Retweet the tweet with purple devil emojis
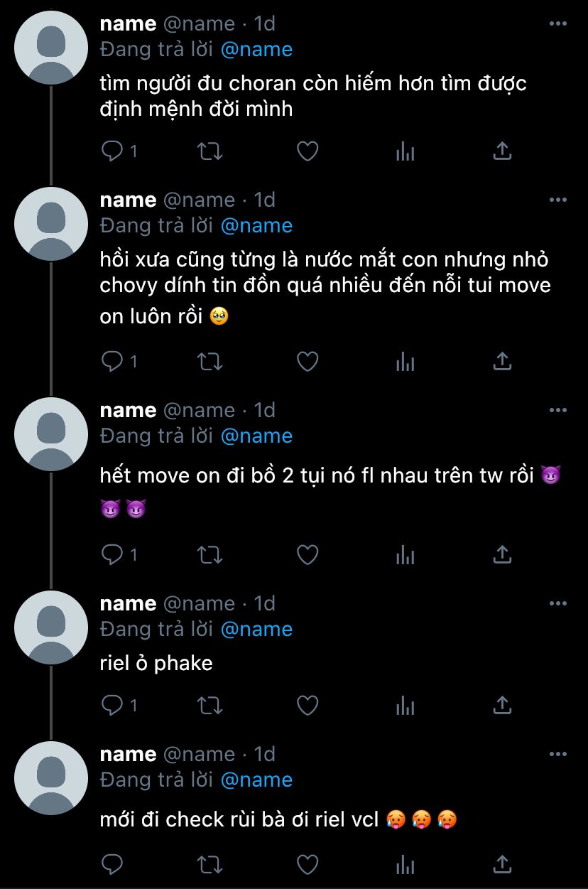The image size is (588, 889). click(209, 554)
